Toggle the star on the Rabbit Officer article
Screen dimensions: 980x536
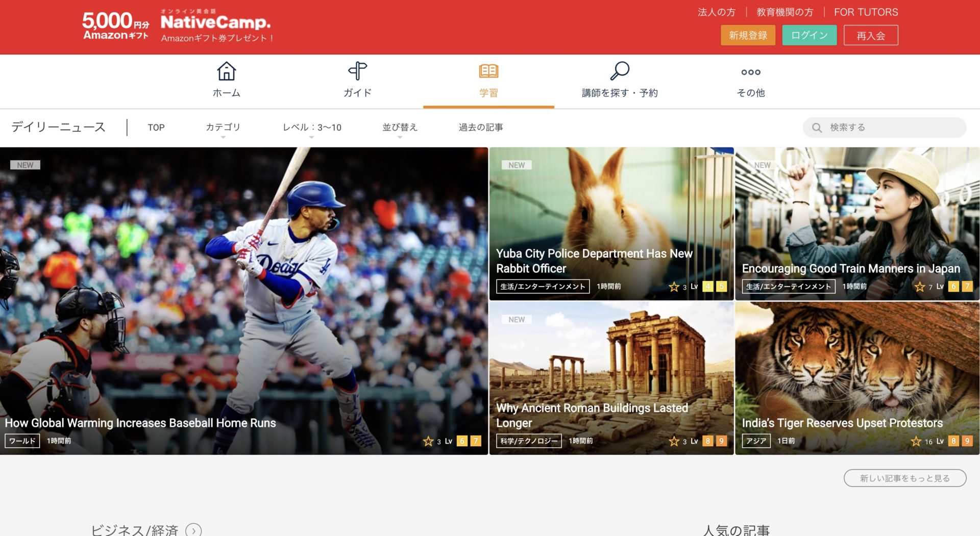pos(674,287)
